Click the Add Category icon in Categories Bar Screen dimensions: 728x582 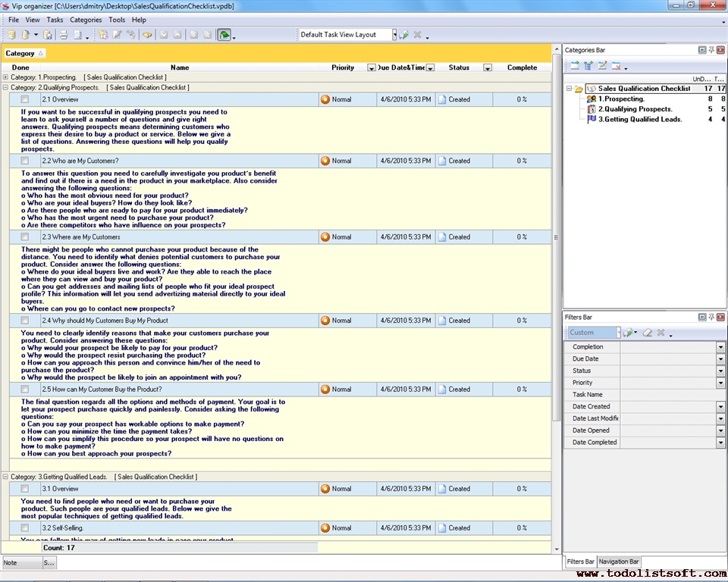pos(575,67)
